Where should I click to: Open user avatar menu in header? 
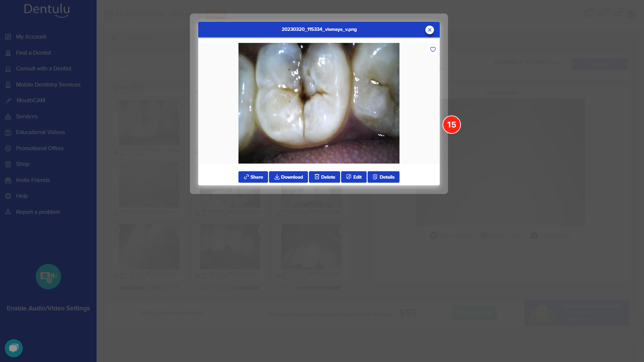pyautogui.click(x=632, y=14)
